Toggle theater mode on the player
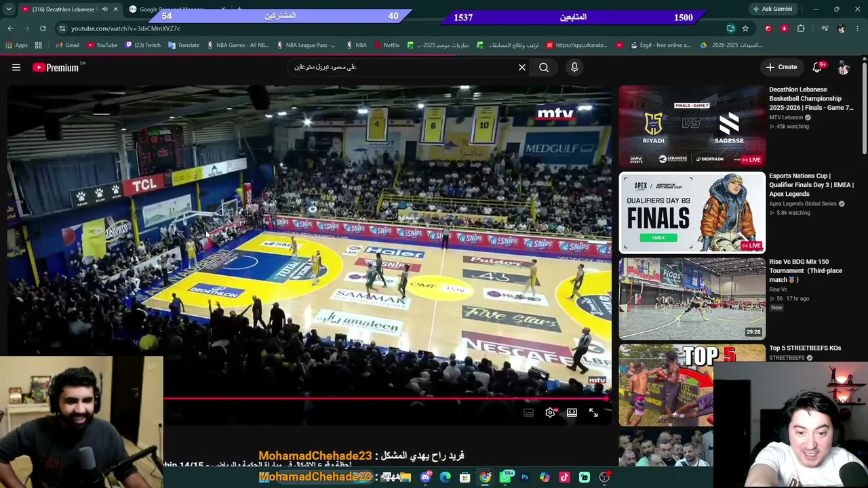Viewport: 868px width, 488px height. (x=572, y=413)
